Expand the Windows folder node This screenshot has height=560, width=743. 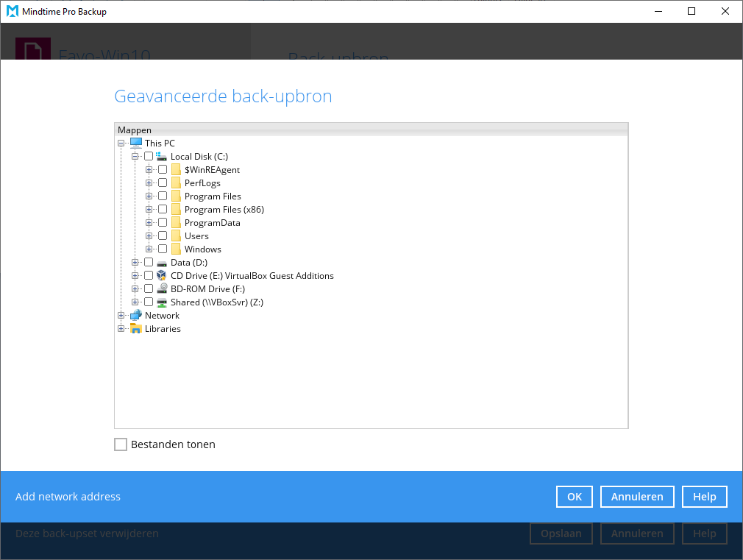tap(149, 249)
